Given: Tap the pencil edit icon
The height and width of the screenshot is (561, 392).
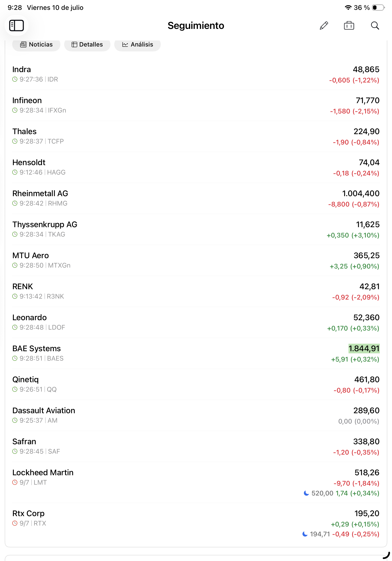Looking at the screenshot, I should pos(324,25).
